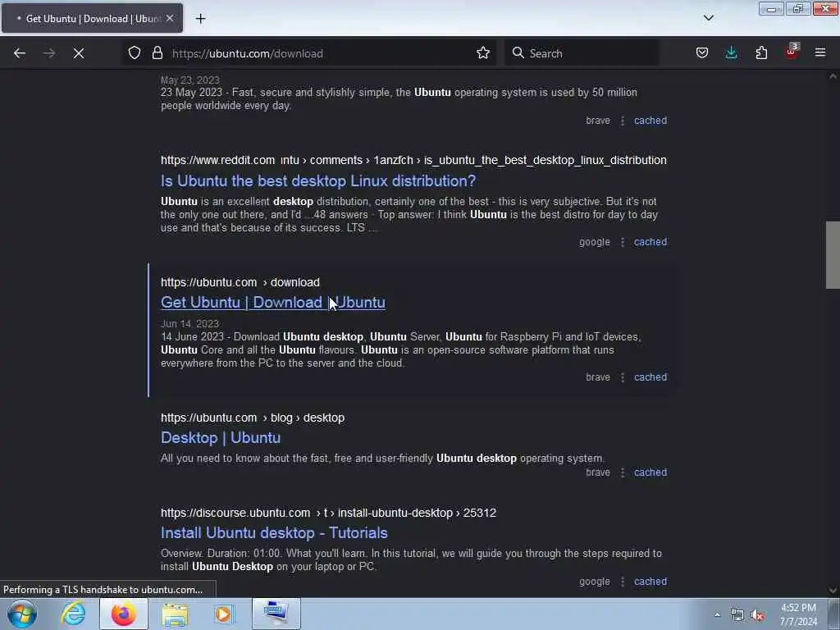
Task: Go back to the previous page
Action: click(x=20, y=53)
